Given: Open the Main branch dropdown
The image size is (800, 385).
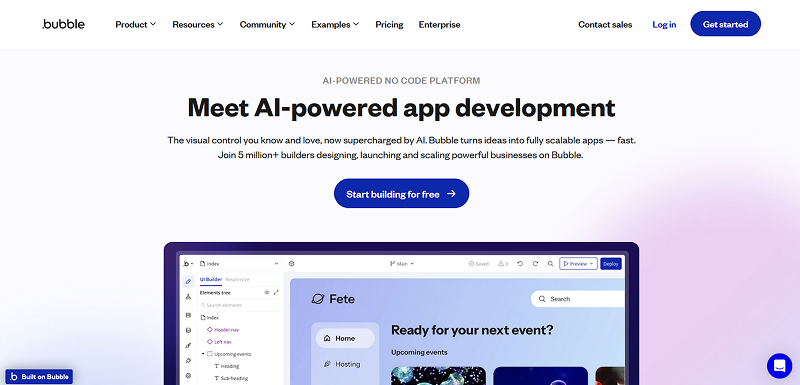Looking at the screenshot, I should [402, 264].
